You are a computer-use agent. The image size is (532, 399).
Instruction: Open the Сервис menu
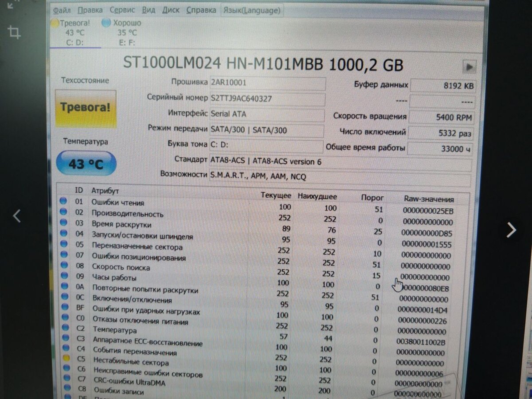point(123,10)
